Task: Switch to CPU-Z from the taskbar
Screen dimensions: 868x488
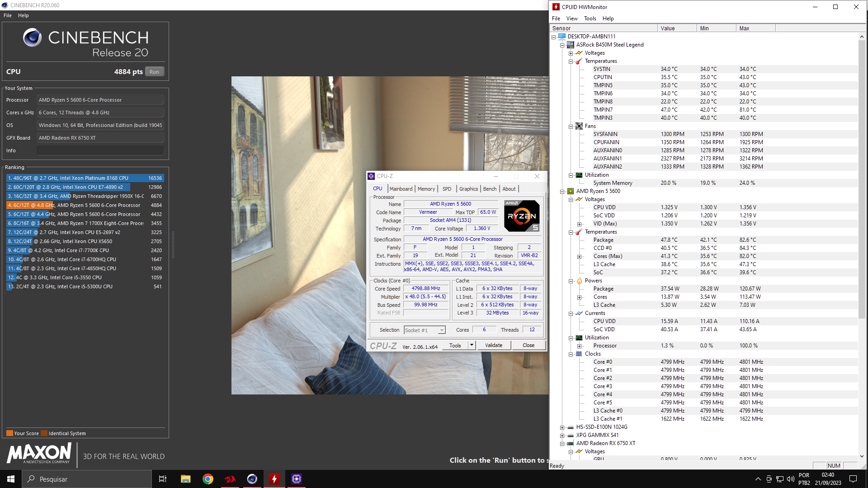Action: (297, 479)
